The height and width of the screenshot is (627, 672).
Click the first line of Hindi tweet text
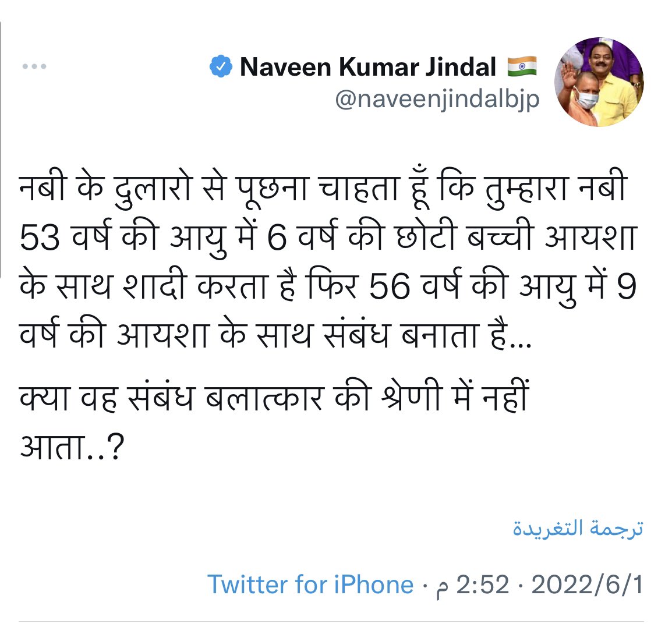[x=324, y=189]
